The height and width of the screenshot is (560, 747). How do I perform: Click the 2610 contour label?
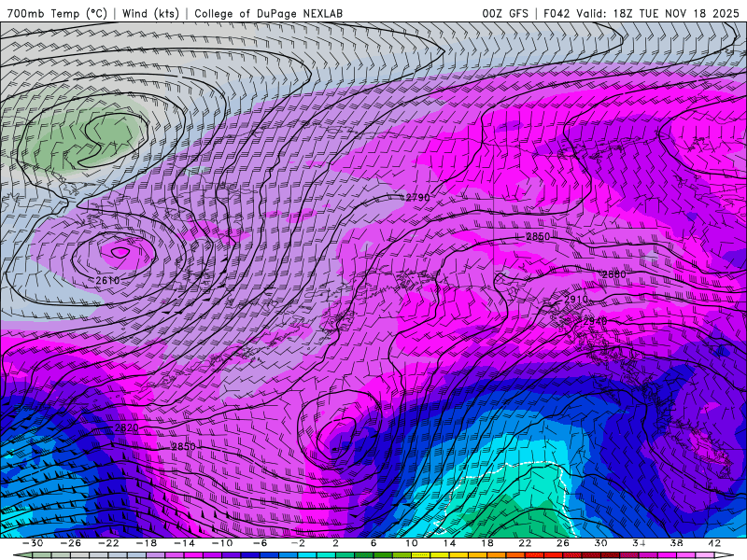click(107, 281)
